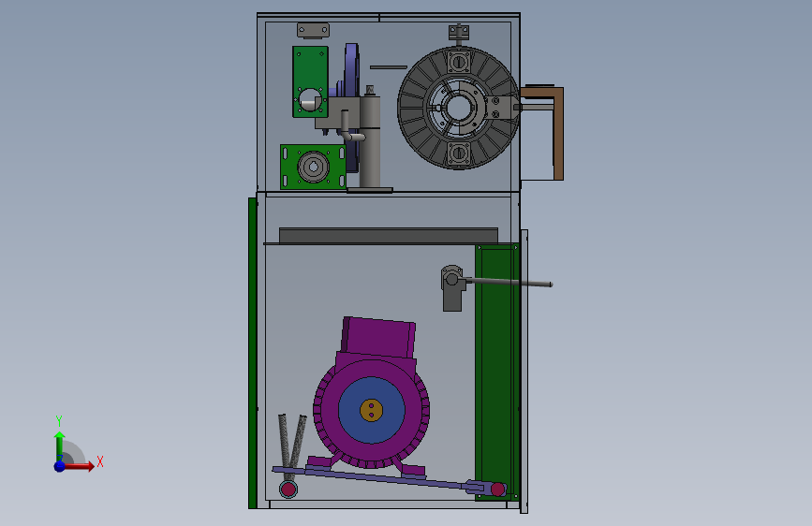This screenshot has height=526, width=812.
Task: Click the center bore of the chuck
Action: click(x=458, y=109)
